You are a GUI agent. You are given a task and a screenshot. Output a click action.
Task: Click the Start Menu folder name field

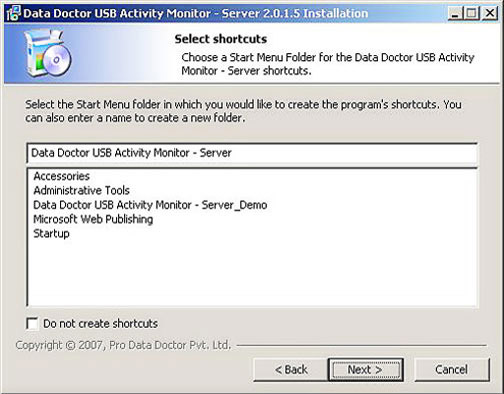(x=252, y=153)
